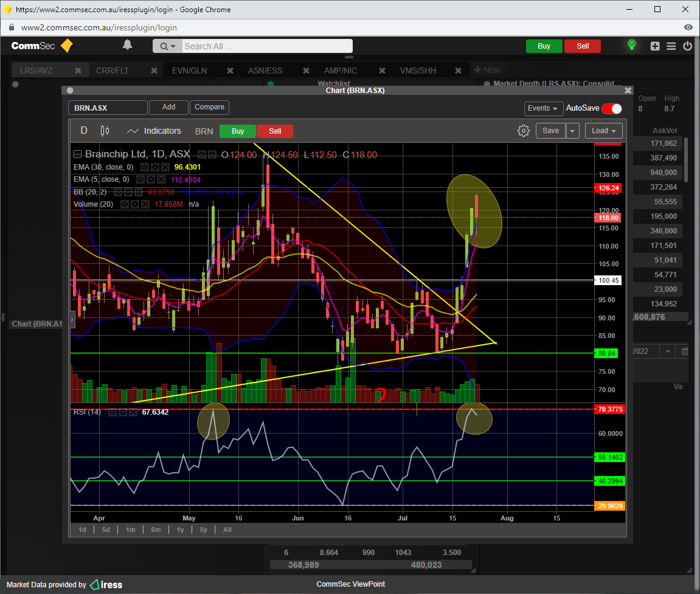Open the D interval selector
Image resolution: width=700 pixels, height=594 pixels.
click(83, 130)
